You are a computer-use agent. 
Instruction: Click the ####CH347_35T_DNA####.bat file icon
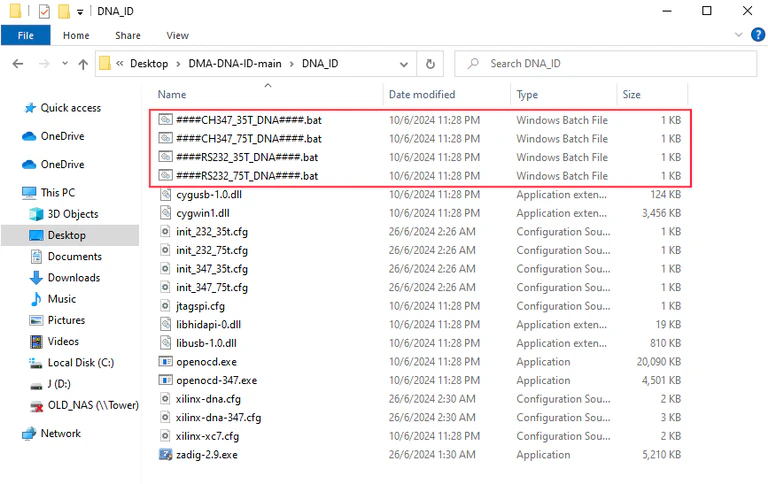tap(166, 120)
